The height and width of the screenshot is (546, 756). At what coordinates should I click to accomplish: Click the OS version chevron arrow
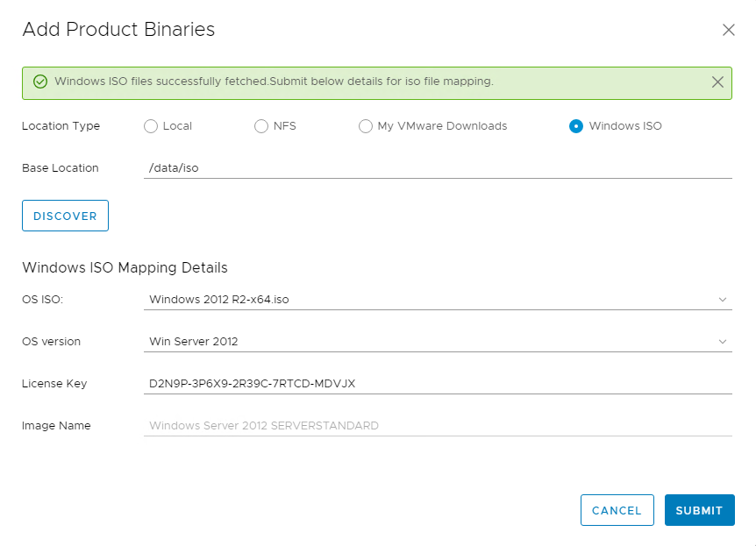(x=723, y=342)
